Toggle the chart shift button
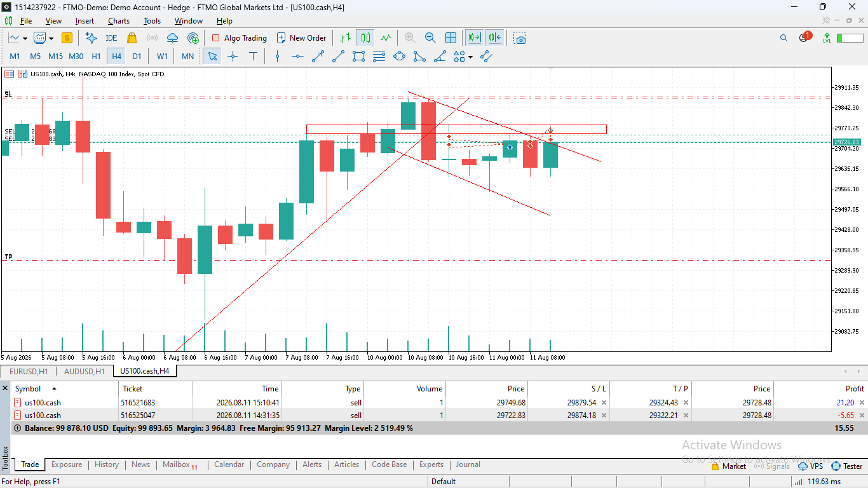 point(495,37)
